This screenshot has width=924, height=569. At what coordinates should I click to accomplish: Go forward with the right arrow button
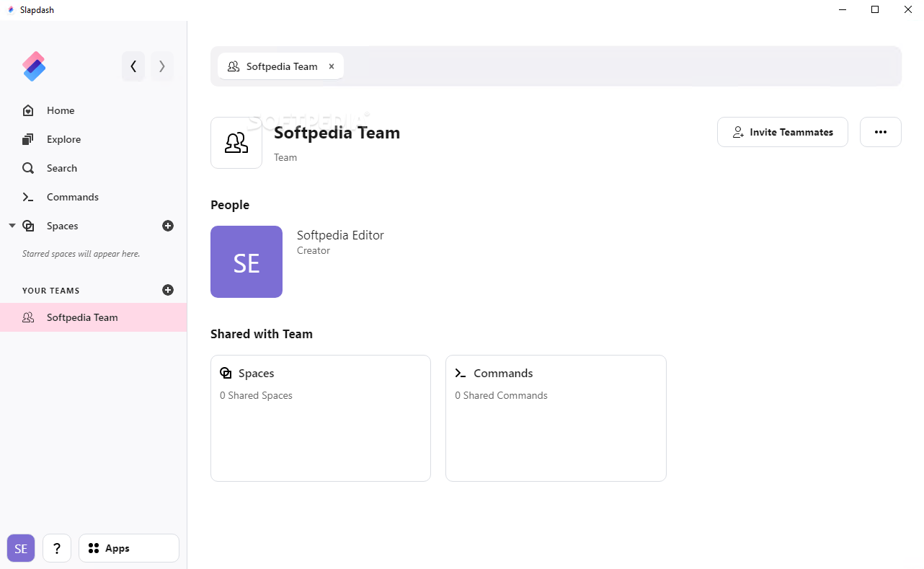[x=162, y=66]
